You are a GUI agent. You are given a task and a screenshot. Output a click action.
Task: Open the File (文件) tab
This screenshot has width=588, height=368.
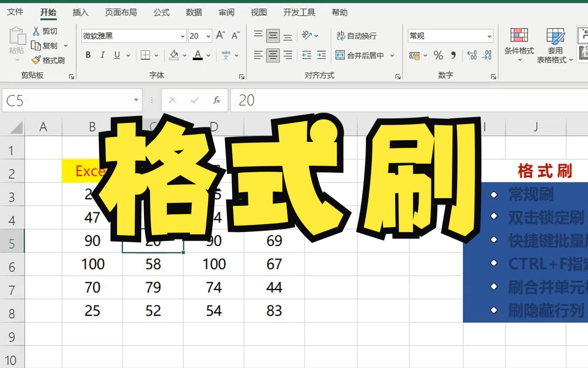pos(15,12)
